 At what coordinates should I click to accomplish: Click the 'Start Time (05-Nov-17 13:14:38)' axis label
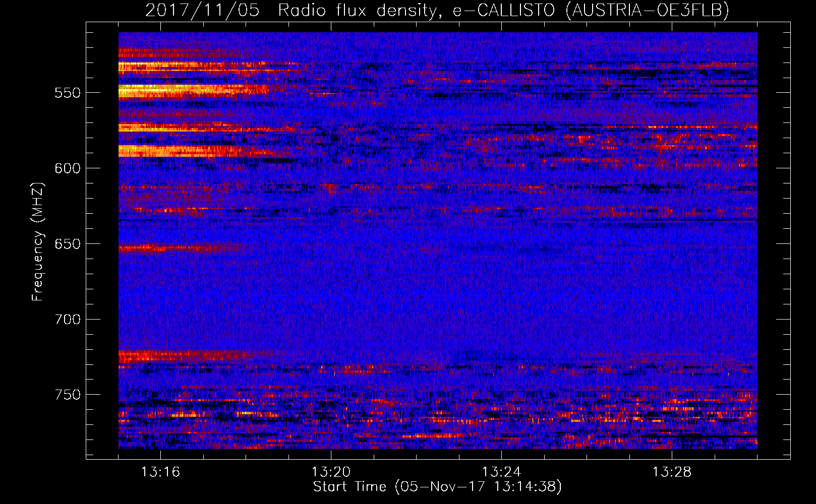(437, 487)
